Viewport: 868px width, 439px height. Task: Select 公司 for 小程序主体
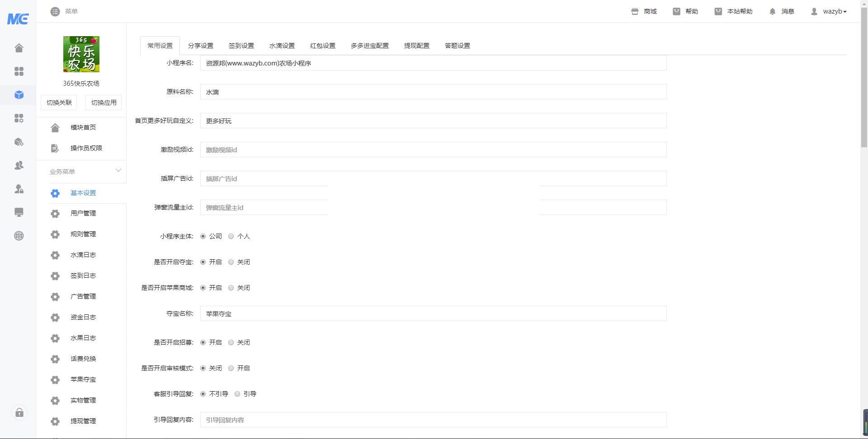203,236
